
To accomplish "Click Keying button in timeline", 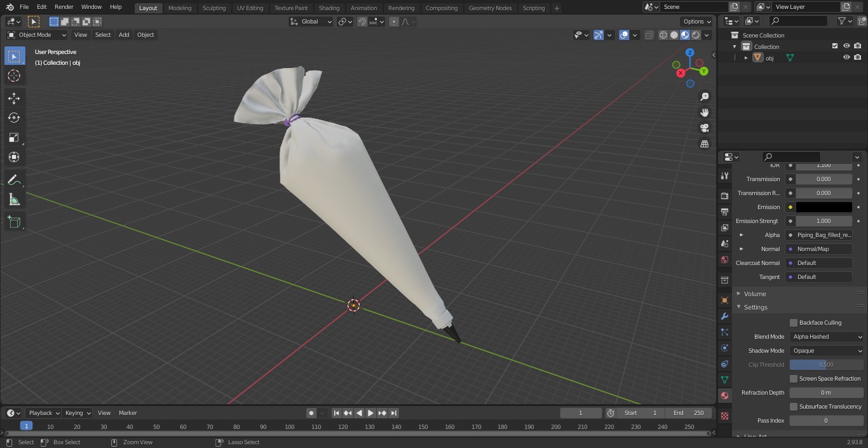I will pyautogui.click(x=78, y=413).
